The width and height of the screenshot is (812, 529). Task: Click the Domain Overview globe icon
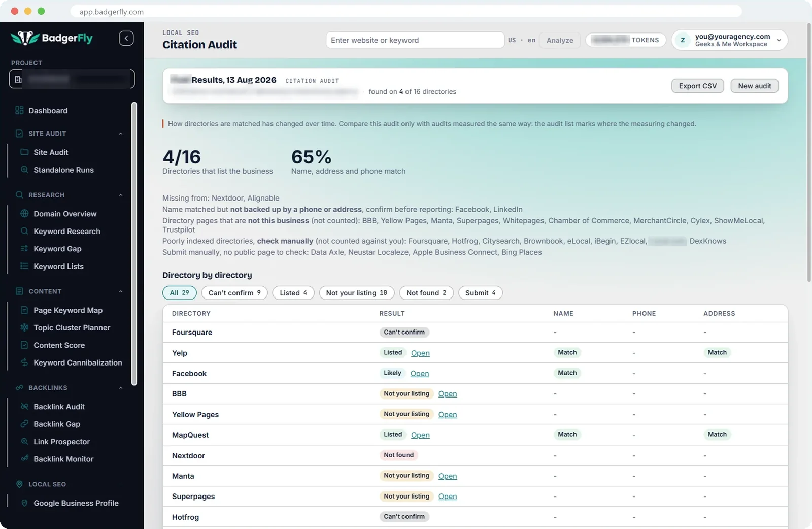pyautogui.click(x=24, y=214)
